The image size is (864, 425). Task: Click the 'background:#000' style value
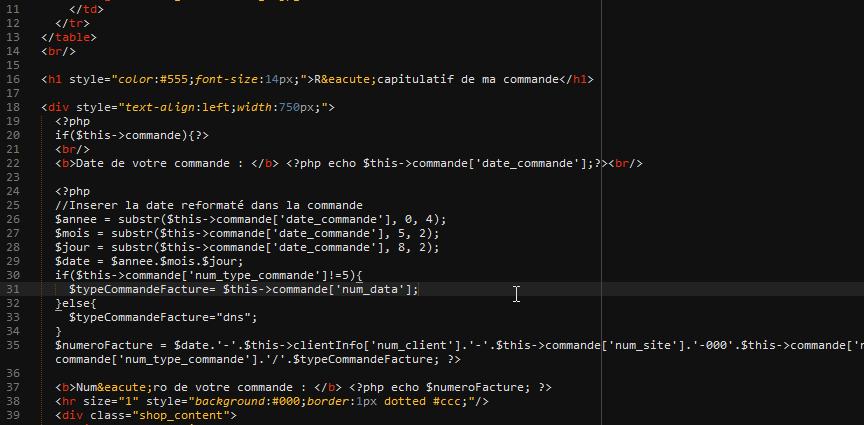click(247, 402)
